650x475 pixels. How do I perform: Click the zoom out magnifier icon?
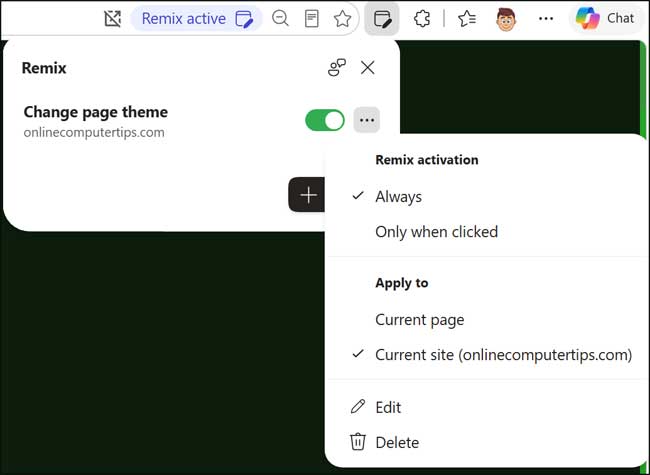tap(280, 19)
